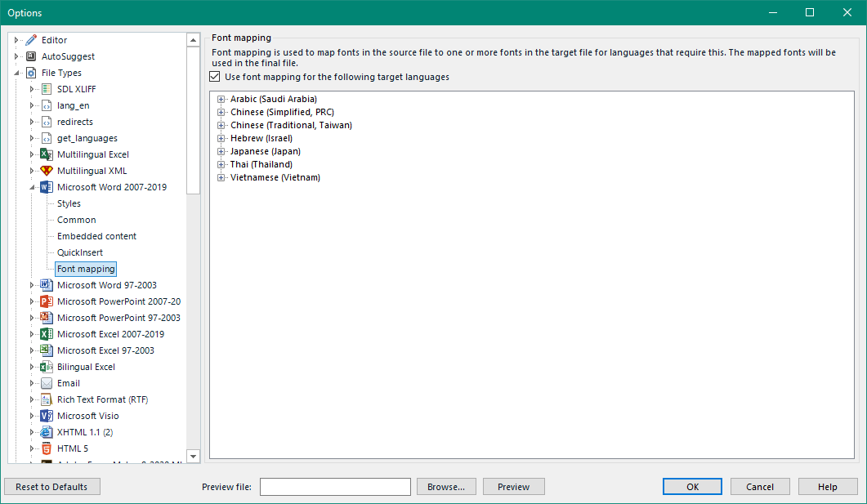This screenshot has height=504, width=867.
Task: Click the get_languages file icon
Action: coord(47,138)
